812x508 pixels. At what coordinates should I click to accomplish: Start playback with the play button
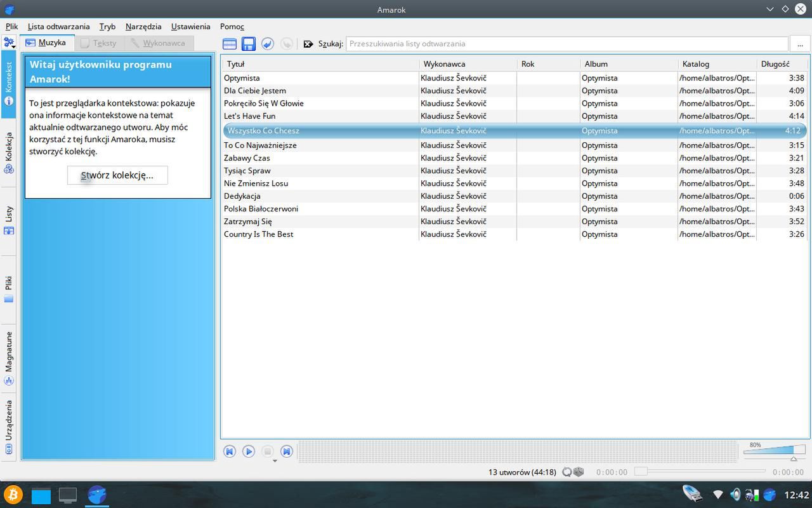(x=249, y=451)
